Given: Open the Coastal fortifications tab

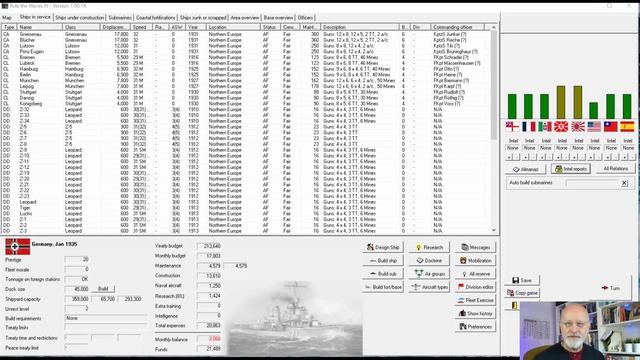Looking at the screenshot, I should pos(155,18).
